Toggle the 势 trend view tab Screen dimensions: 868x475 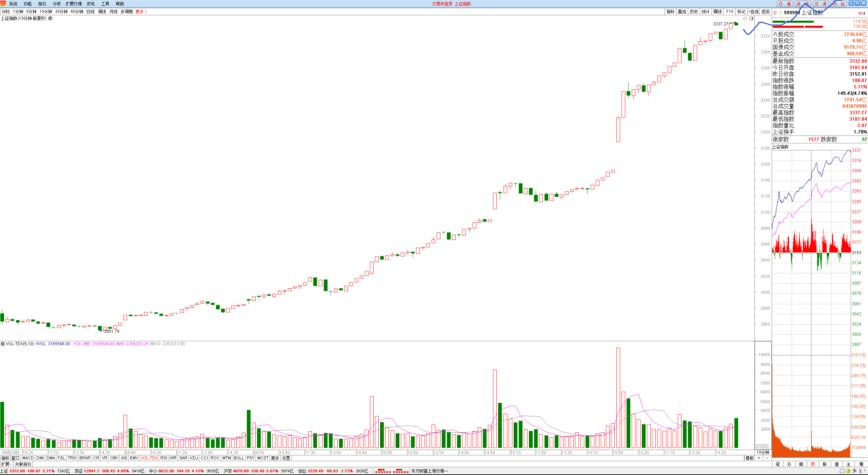(813, 464)
